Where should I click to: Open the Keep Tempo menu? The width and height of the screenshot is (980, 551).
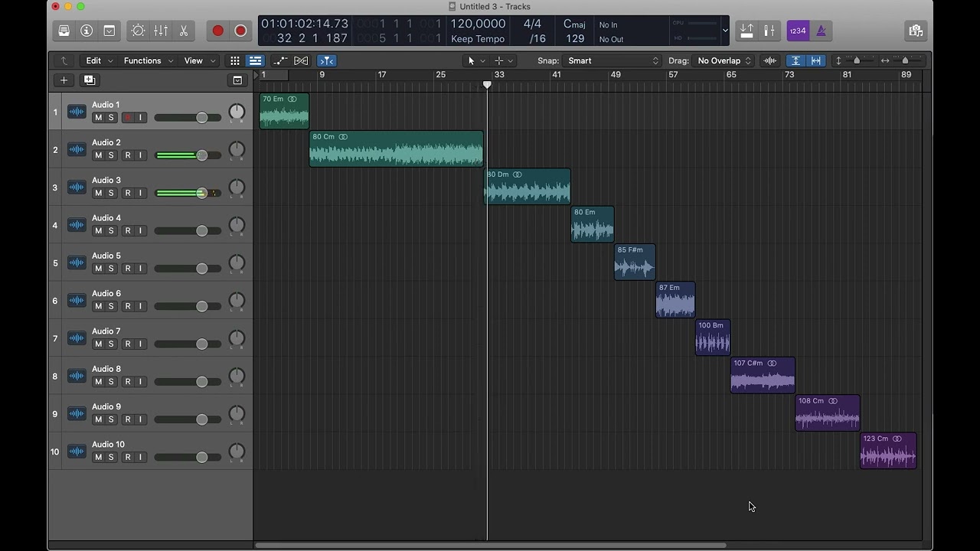(478, 38)
